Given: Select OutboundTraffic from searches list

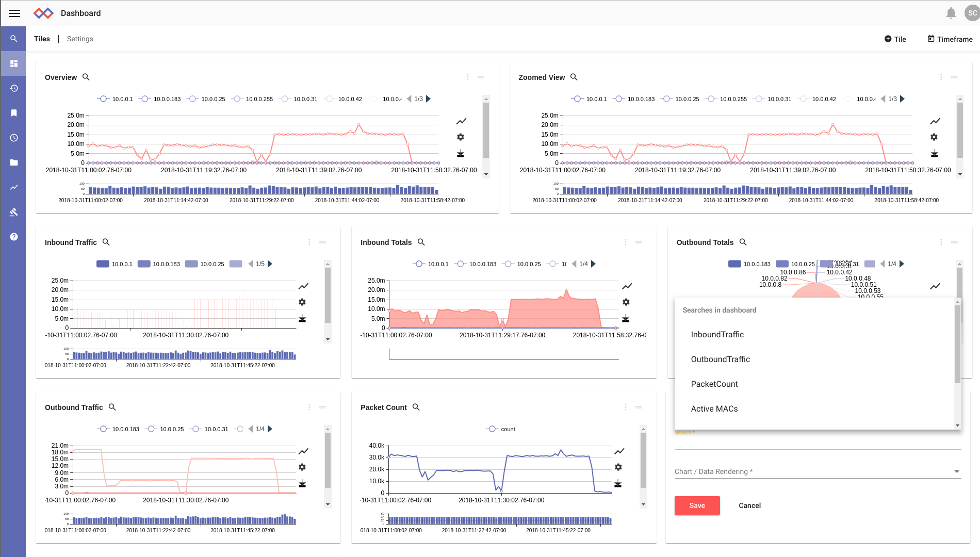Looking at the screenshot, I should pyautogui.click(x=814, y=359).
